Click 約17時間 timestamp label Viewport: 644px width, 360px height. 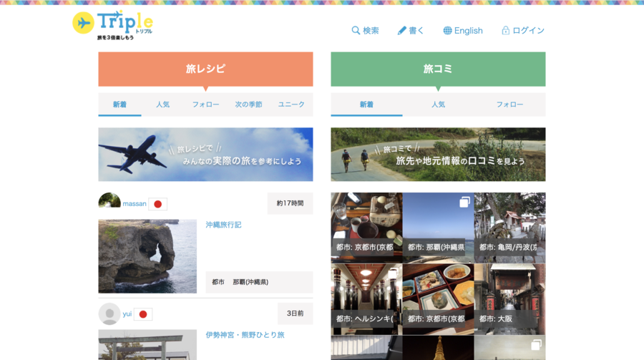(290, 203)
